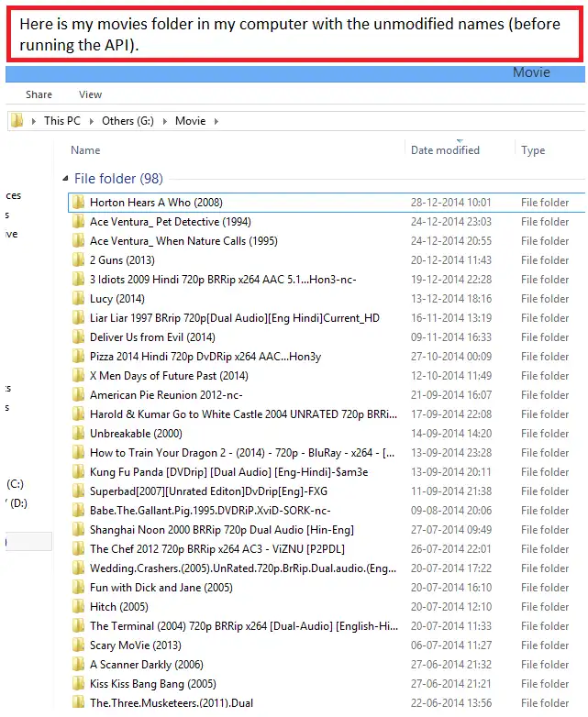Screen dimensions: 588x717
Task: Click folder icon of 3 Idiots 2009 Hindi
Action: (79, 279)
